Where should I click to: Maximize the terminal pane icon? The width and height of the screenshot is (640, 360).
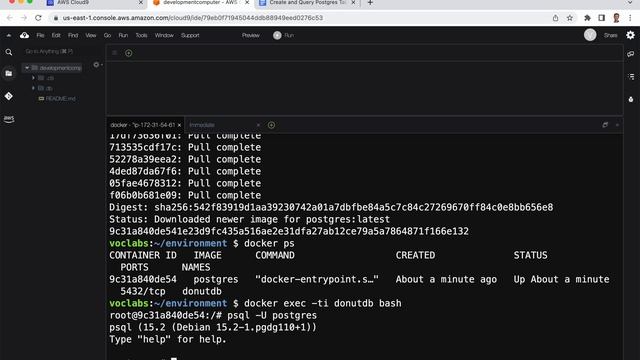tap(605, 125)
